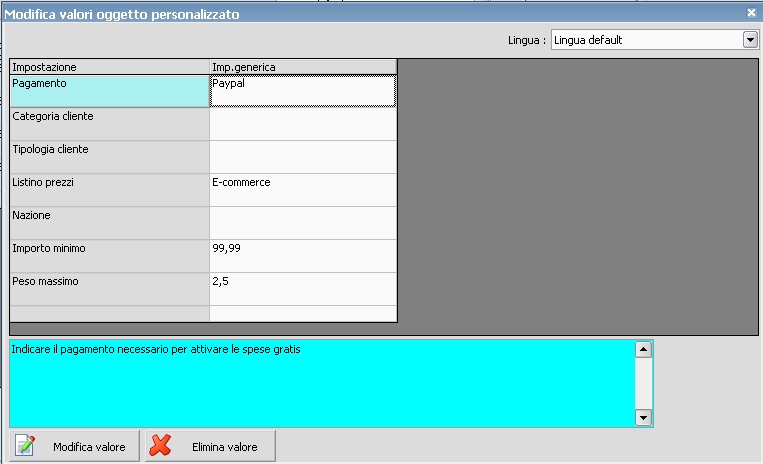Viewport: 763px width, 464px height.
Task: Select the Tipologia cliente row
Action: point(110,157)
